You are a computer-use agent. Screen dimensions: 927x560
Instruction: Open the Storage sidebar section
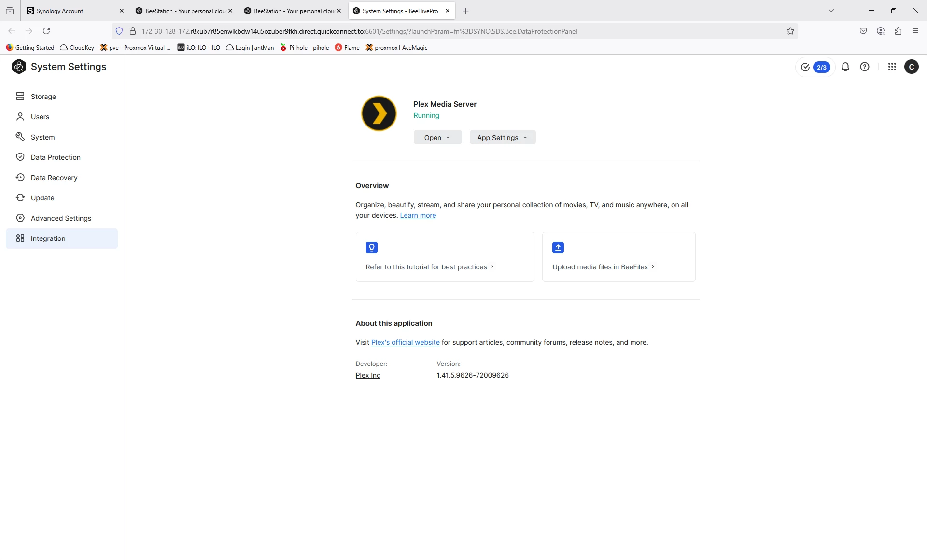click(62, 97)
